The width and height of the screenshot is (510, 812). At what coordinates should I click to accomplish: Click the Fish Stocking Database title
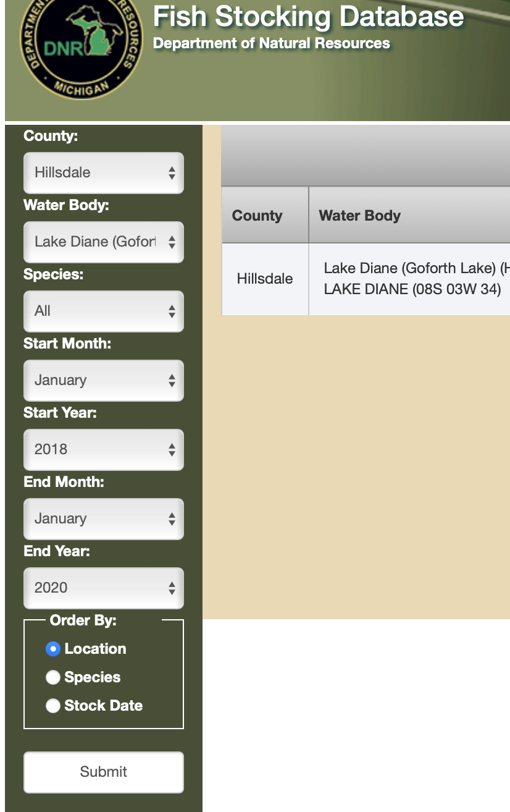click(308, 17)
